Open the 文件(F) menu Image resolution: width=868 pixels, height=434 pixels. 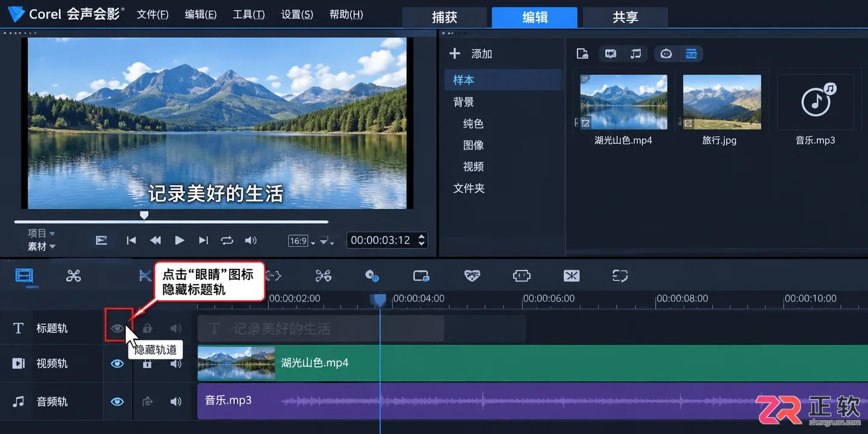coord(153,14)
